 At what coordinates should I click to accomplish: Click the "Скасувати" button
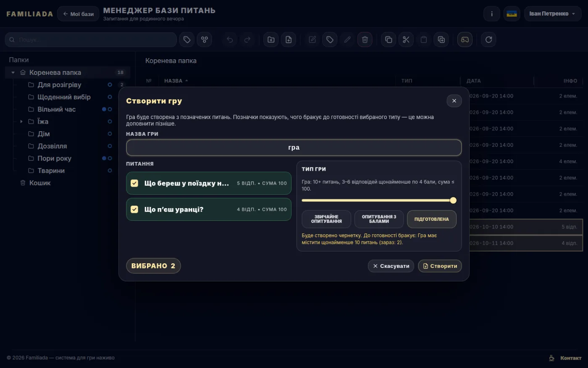391,266
